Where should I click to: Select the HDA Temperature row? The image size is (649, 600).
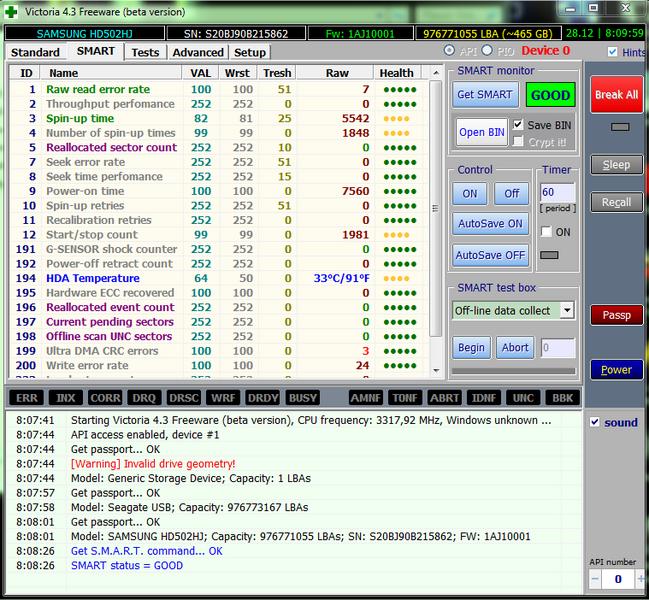219,278
